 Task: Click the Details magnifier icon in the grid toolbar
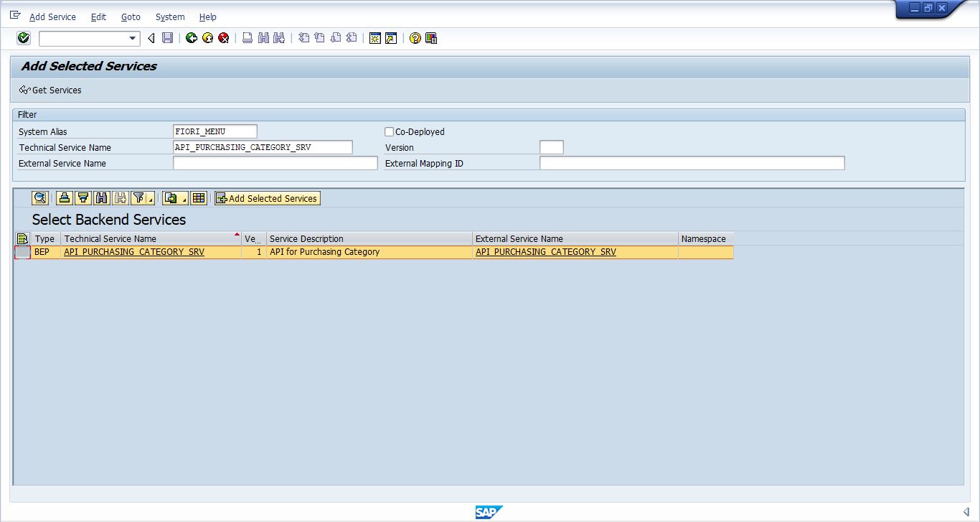[40, 198]
